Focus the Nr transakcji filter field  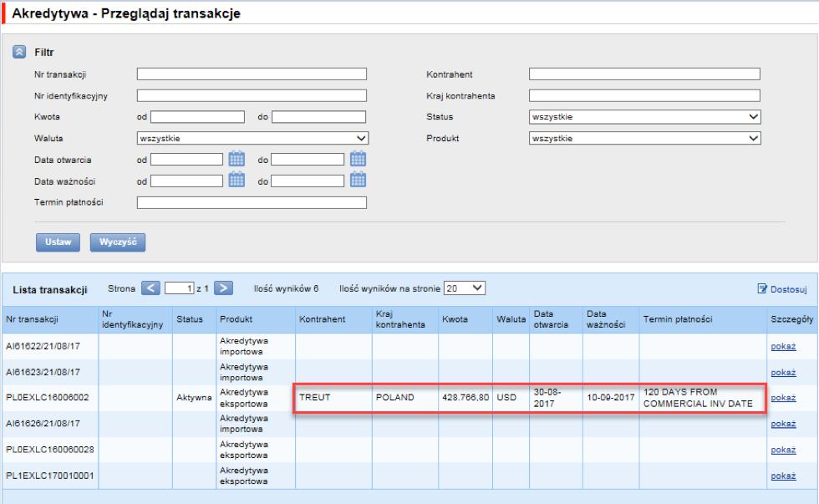[x=252, y=74]
